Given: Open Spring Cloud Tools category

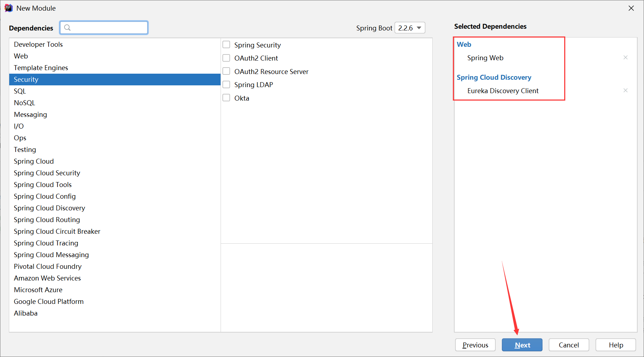Looking at the screenshot, I should (x=115, y=185).
